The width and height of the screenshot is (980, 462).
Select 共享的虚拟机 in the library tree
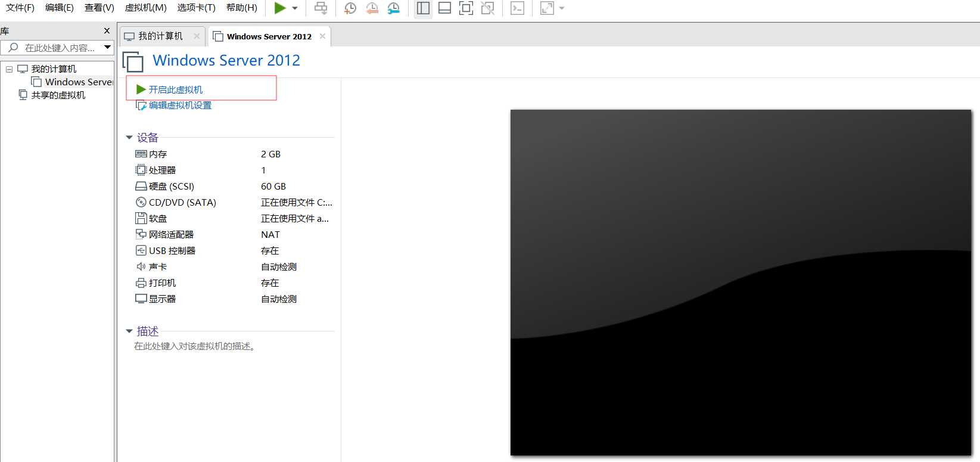click(58, 95)
